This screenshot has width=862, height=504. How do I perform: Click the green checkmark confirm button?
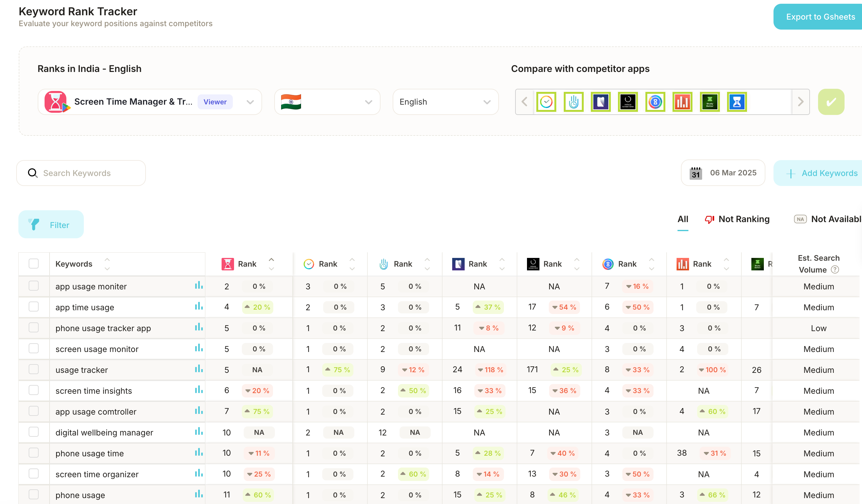831,102
